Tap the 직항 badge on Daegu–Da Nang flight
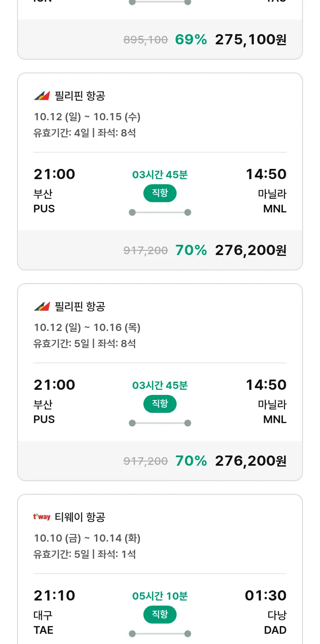 160,615
